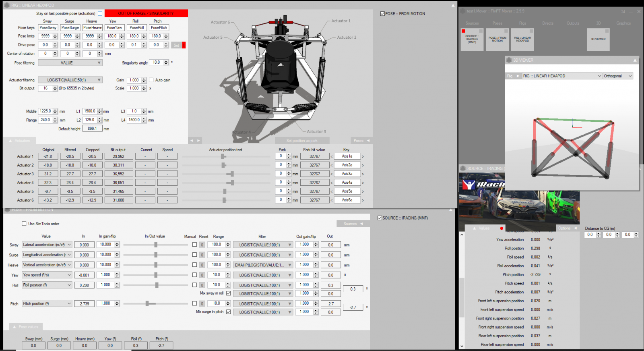
Task: Click the compact-window arrow icon in FlyPT Mover title bar
Action: 623,12
